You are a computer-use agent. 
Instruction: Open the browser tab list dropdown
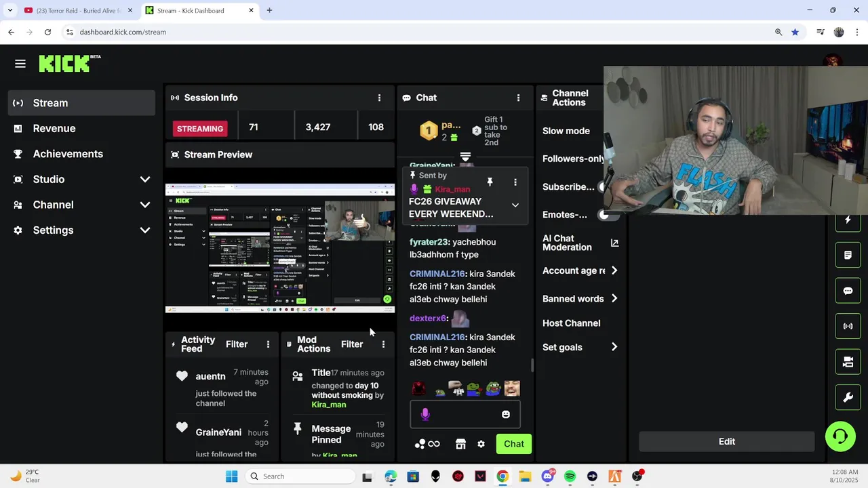tap(9, 10)
